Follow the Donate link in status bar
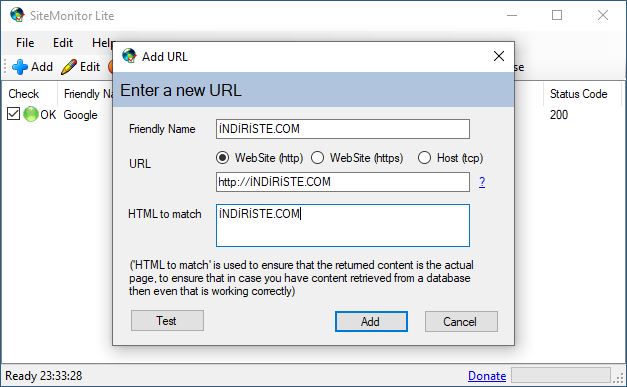The height and width of the screenshot is (387, 627). [x=487, y=376]
